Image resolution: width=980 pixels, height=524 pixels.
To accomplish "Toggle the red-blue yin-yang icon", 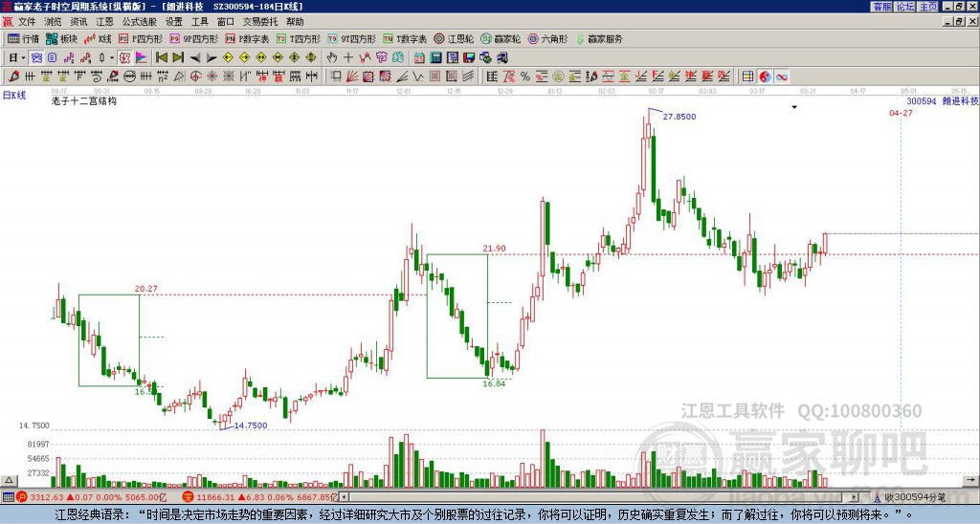I will [x=765, y=76].
